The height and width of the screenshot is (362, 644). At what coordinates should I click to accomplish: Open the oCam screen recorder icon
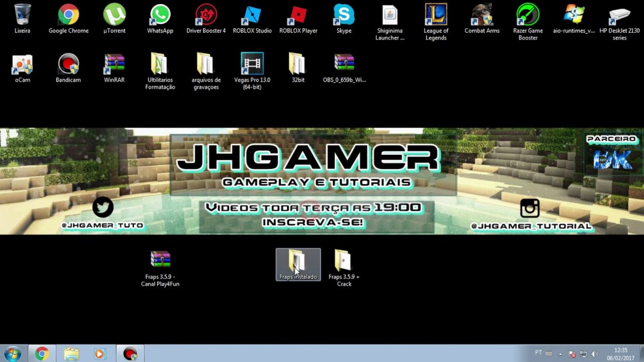click(x=22, y=68)
